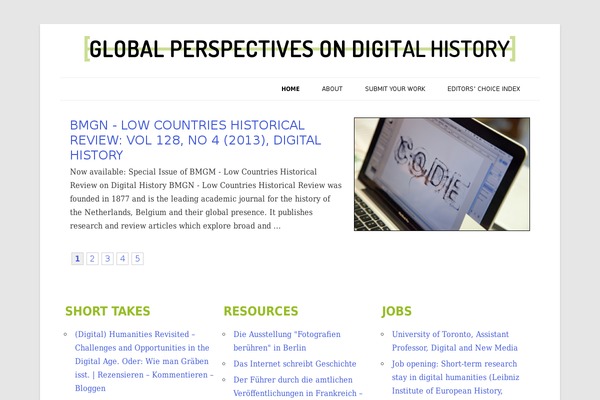The width and height of the screenshot is (600, 400).
Task: Go to slider page 2
Action: pyautogui.click(x=92, y=259)
